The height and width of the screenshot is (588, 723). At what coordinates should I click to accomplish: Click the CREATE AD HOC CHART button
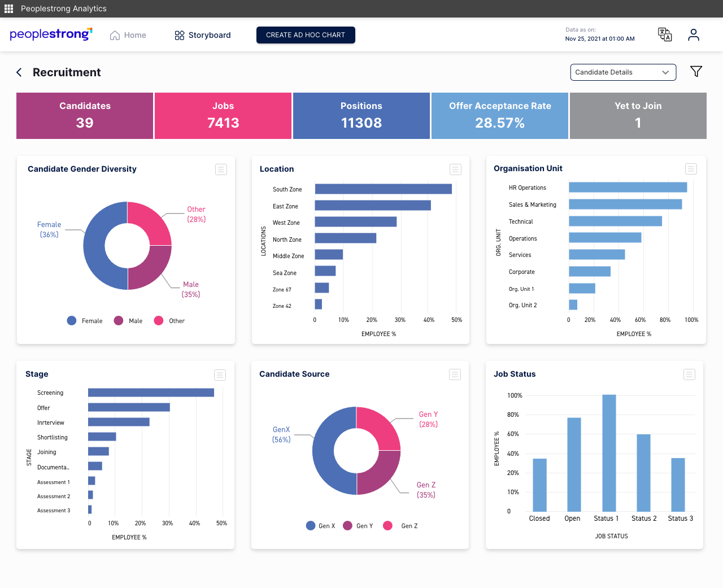click(306, 34)
